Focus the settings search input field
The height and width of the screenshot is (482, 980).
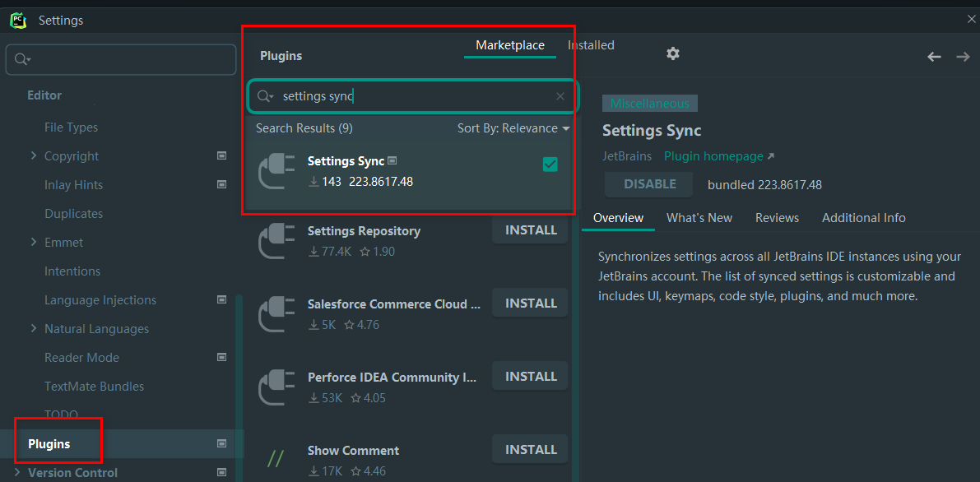(x=121, y=59)
